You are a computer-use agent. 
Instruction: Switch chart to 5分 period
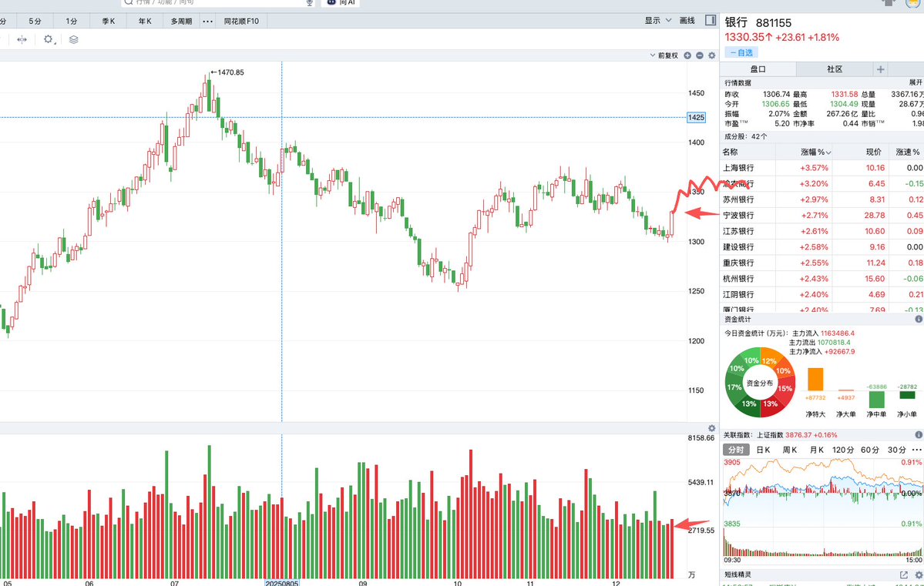[x=35, y=22]
